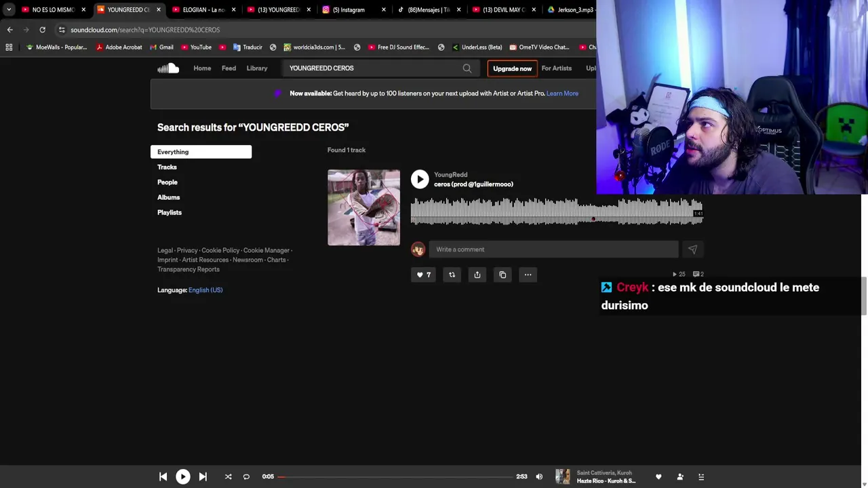Toggle shuffle in the player bar

228,476
